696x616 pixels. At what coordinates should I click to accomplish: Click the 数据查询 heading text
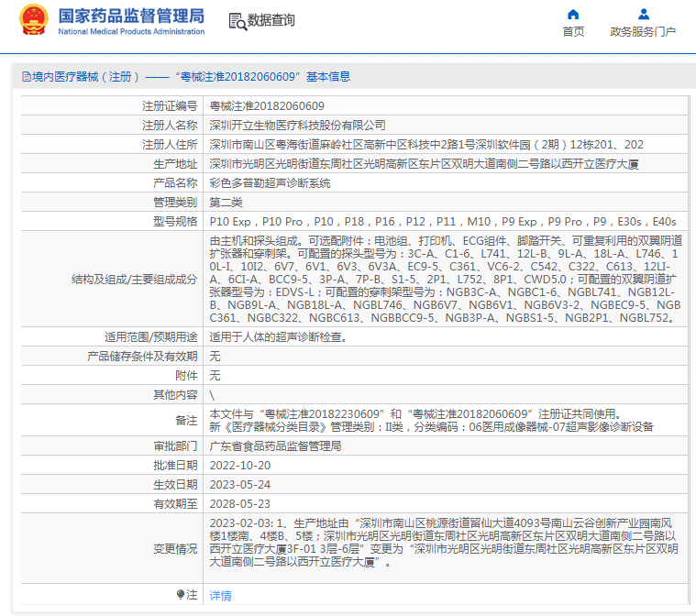pos(271,20)
